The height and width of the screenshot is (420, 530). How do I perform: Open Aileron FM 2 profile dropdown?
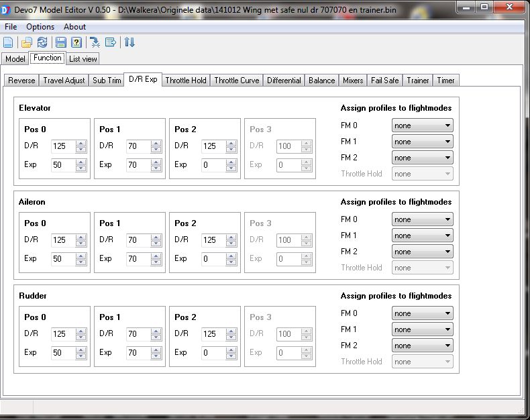(423, 252)
